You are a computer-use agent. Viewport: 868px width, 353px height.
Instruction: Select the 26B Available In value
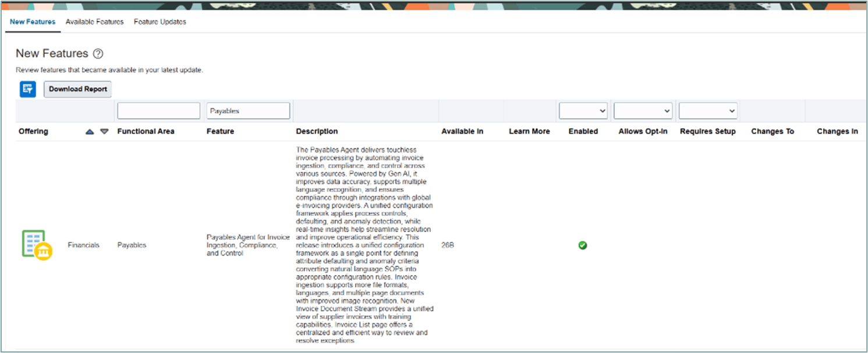tap(449, 245)
